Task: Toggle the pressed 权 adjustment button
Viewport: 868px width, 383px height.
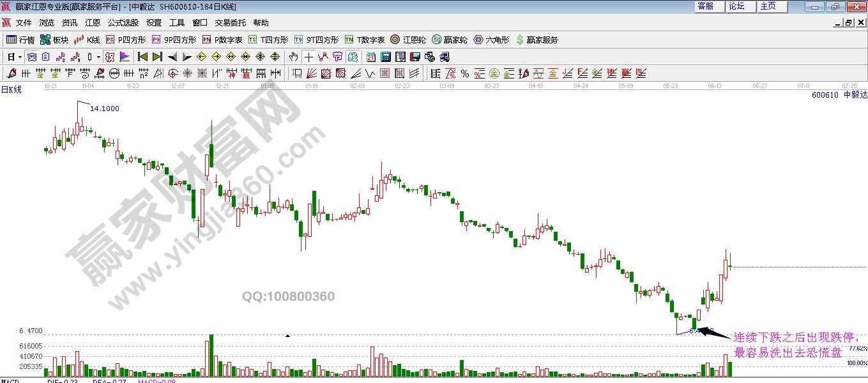Action: coord(110,57)
